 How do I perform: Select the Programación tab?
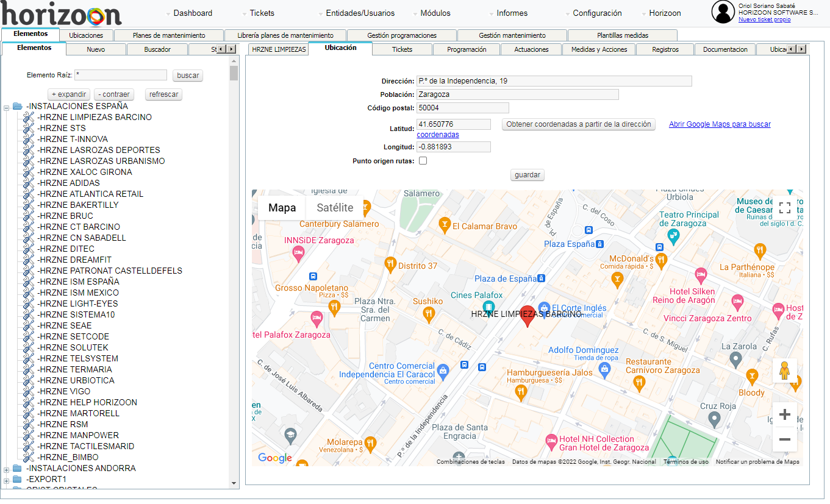click(467, 49)
